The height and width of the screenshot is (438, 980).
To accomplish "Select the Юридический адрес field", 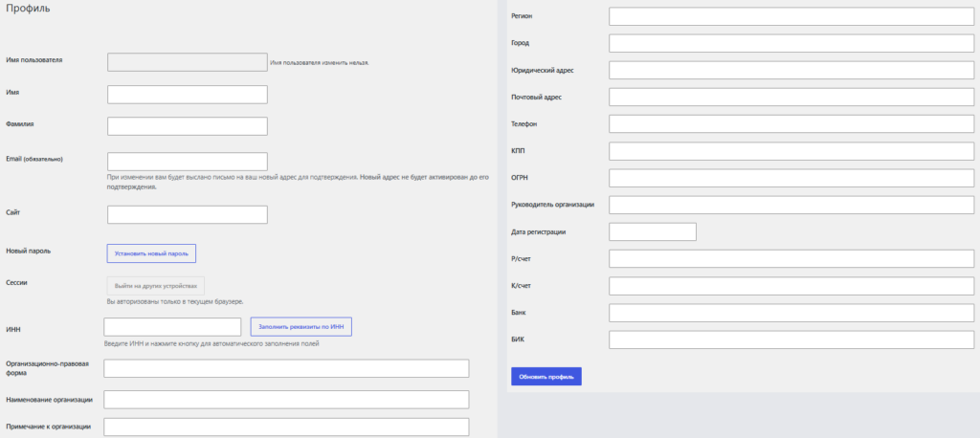I will click(791, 70).
